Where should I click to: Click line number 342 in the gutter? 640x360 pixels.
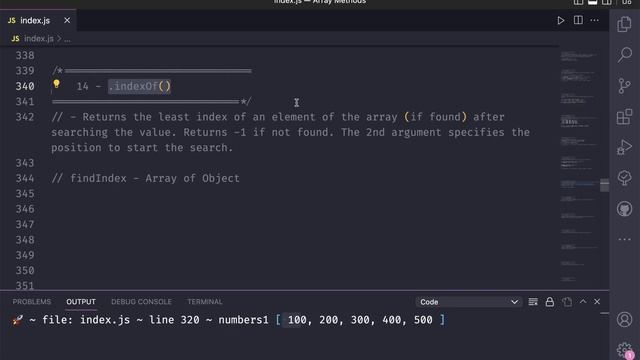pyautogui.click(x=25, y=117)
